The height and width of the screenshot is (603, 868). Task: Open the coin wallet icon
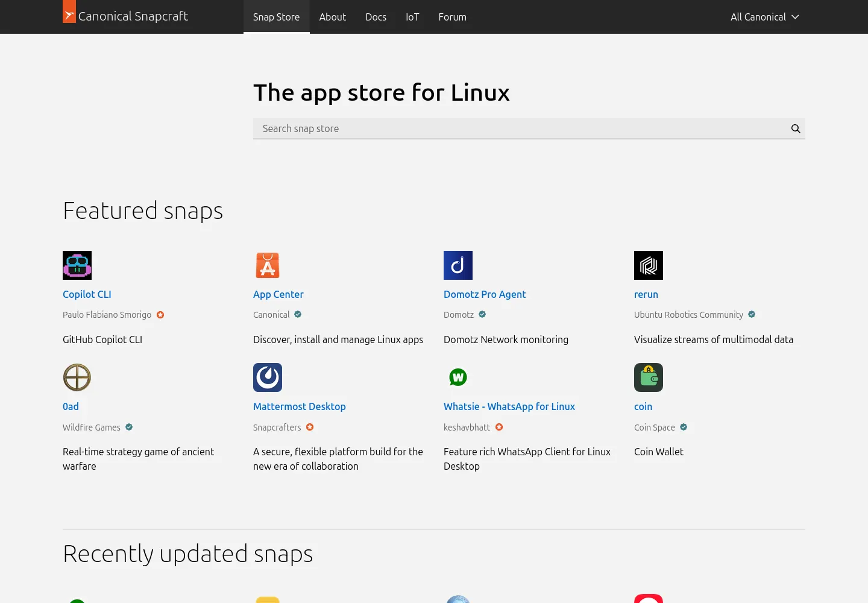click(x=649, y=377)
